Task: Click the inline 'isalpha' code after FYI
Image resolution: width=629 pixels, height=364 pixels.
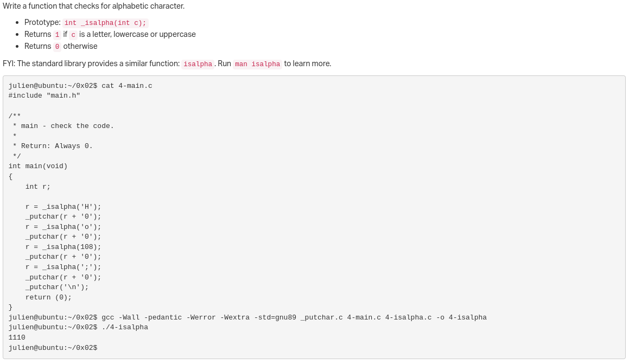Action: (x=198, y=64)
